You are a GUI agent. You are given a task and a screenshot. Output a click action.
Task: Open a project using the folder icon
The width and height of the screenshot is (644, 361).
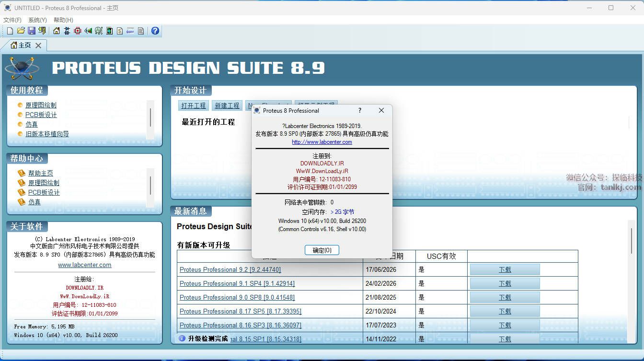(x=21, y=31)
